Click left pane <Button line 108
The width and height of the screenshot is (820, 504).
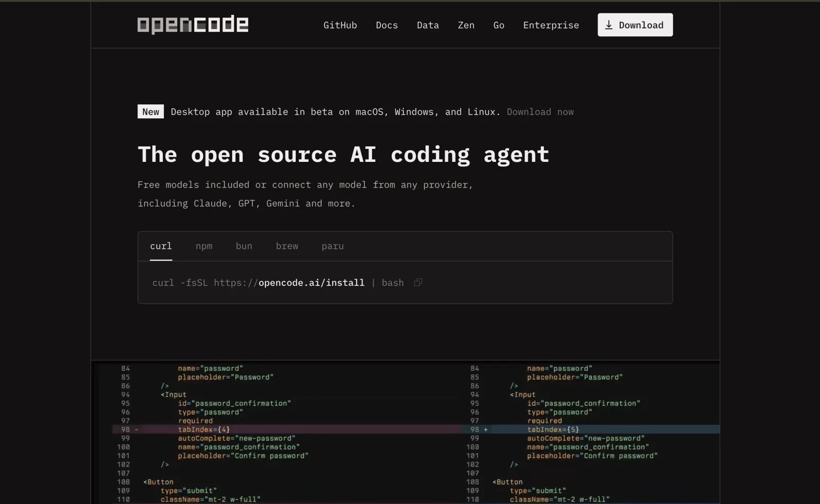(158, 481)
